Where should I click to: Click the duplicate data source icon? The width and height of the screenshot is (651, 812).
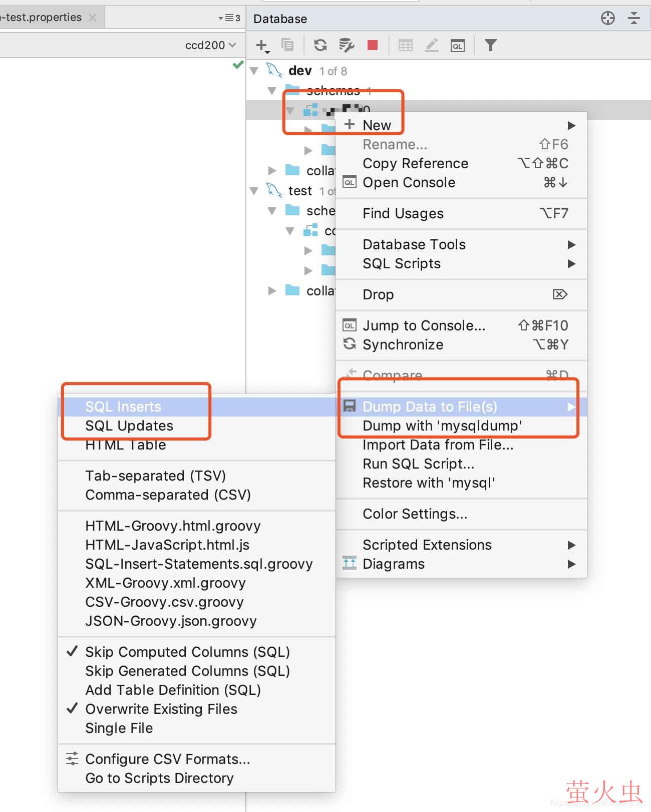coord(287,45)
